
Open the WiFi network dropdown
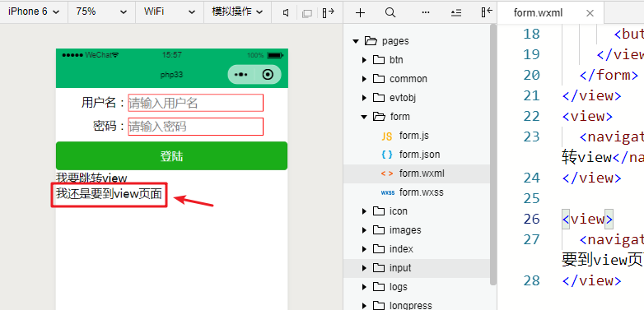click(x=169, y=12)
